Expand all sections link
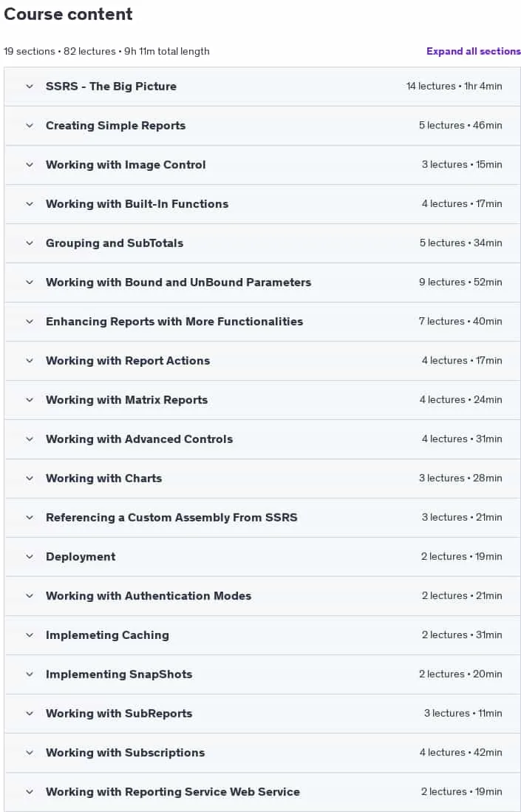 (x=474, y=51)
